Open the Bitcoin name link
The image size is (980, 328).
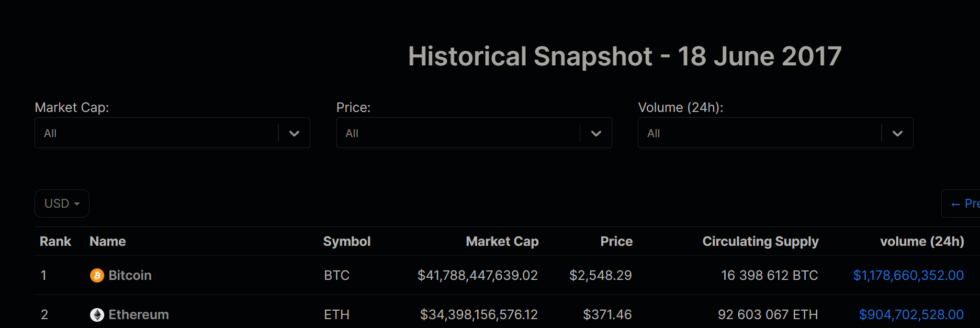tap(130, 275)
